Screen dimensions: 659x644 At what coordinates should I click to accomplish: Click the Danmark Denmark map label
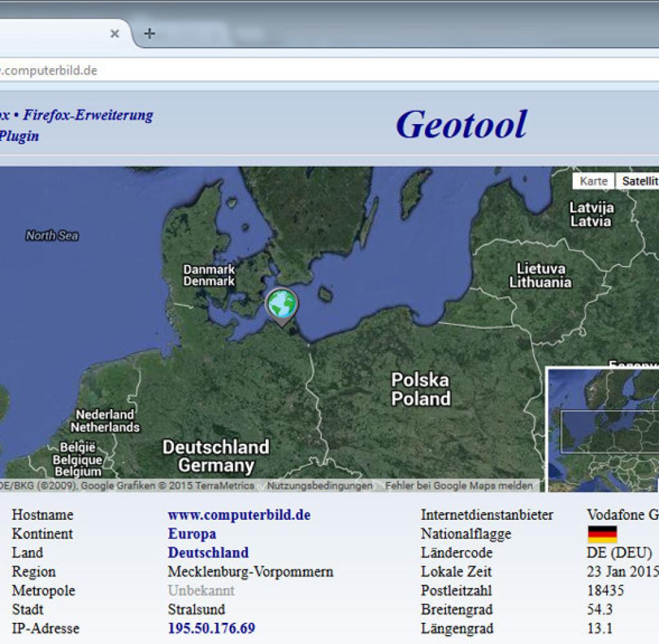pos(209,275)
